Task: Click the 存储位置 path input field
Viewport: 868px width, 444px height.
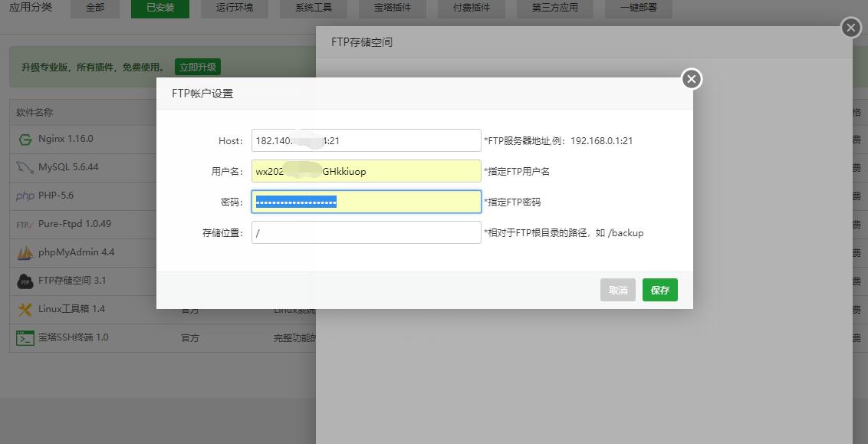Action: point(366,232)
